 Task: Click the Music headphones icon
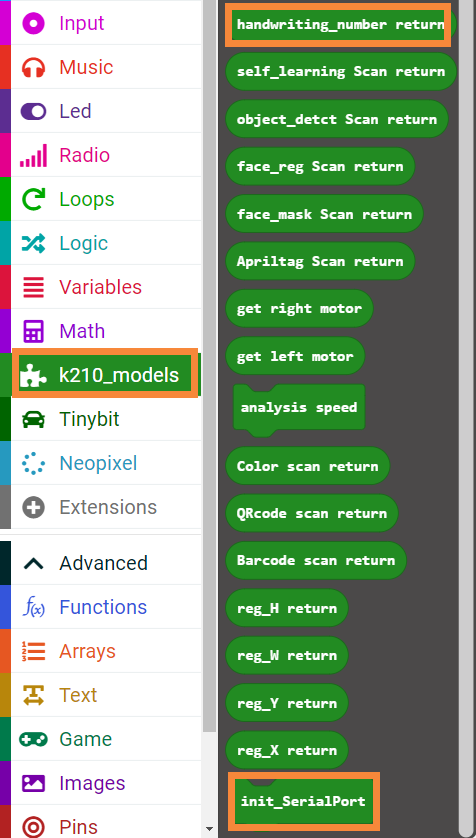[34, 68]
